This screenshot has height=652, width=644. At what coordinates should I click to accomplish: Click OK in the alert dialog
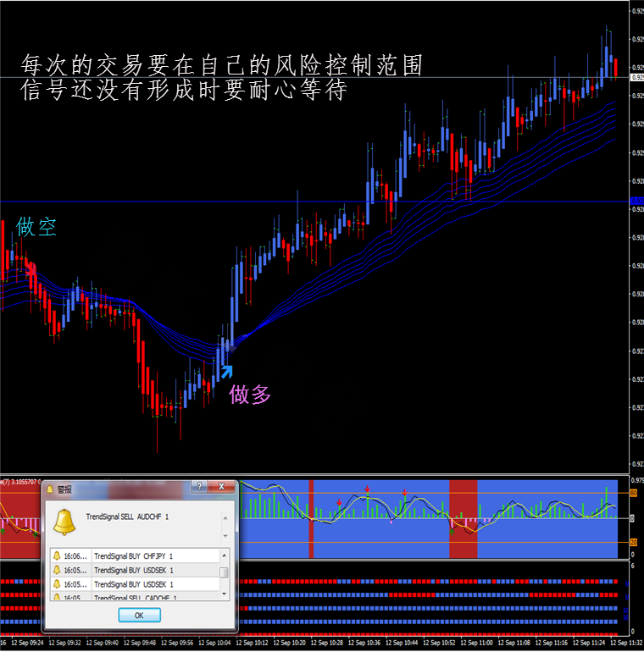tap(139, 615)
